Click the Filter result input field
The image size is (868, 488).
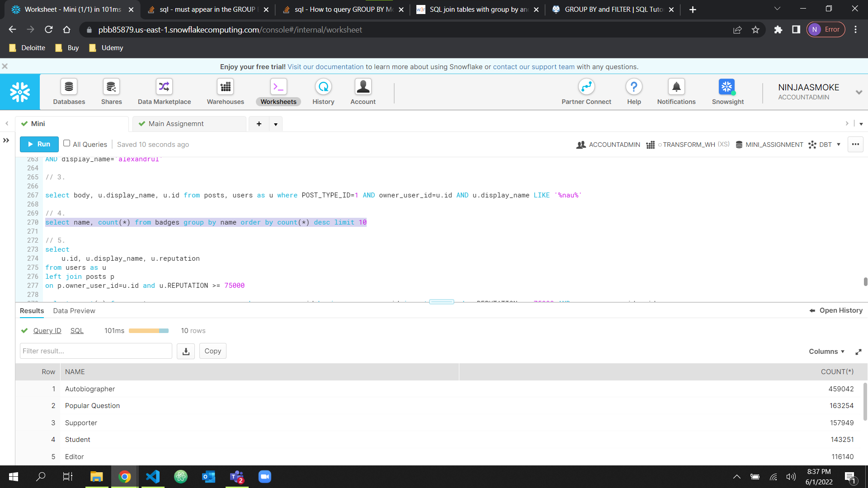(95, 351)
